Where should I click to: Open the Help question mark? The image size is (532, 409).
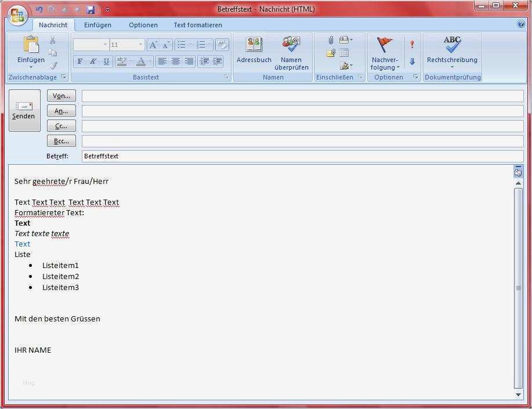click(x=521, y=24)
